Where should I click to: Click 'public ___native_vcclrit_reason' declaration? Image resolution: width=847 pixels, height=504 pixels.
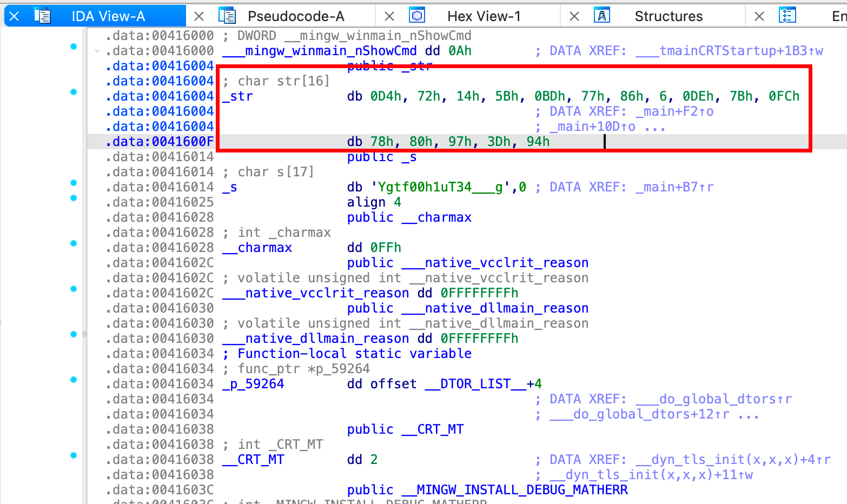(x=468, y=263)
